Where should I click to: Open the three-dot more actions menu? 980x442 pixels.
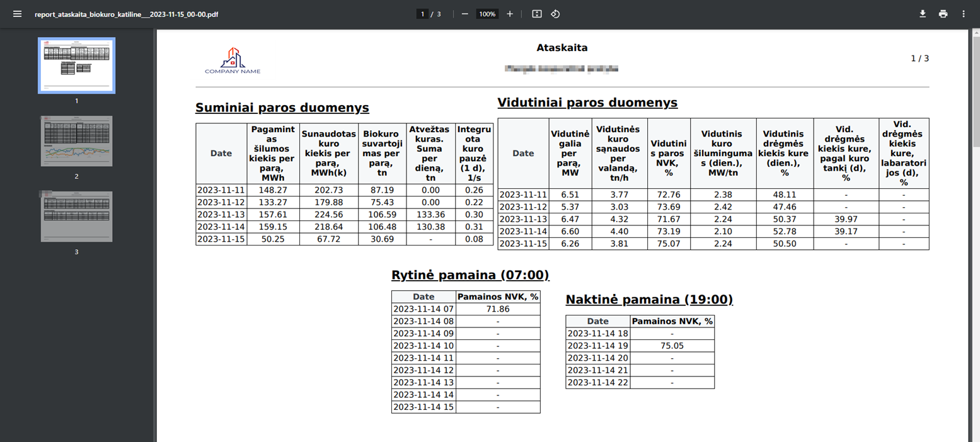coord(964,14)
